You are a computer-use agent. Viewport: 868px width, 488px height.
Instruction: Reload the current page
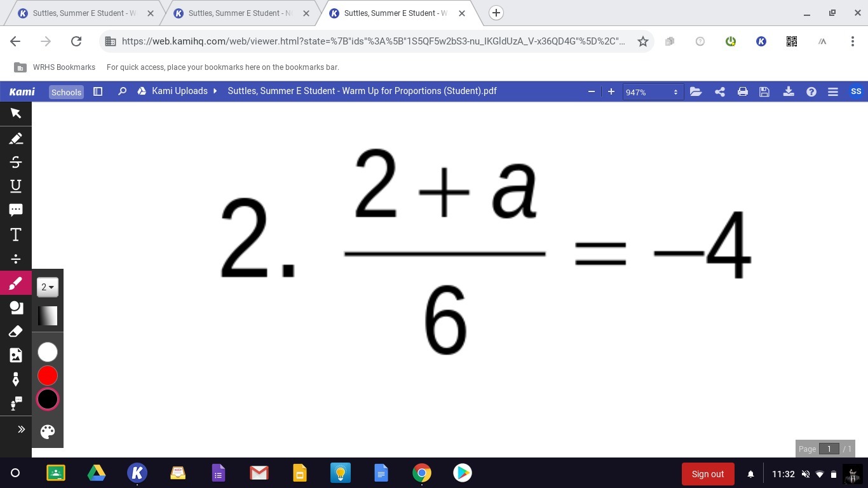tap(76, 41)
